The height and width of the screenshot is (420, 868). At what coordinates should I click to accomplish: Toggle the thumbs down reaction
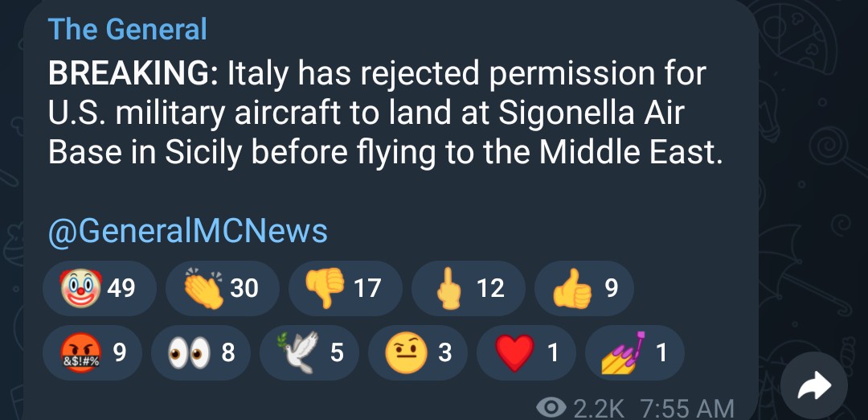[344, 287]
